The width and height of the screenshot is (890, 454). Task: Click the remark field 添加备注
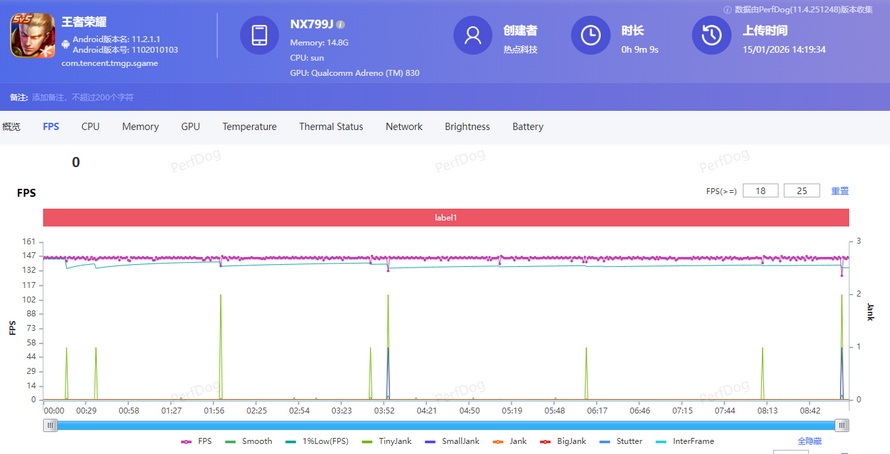point(83,98)
